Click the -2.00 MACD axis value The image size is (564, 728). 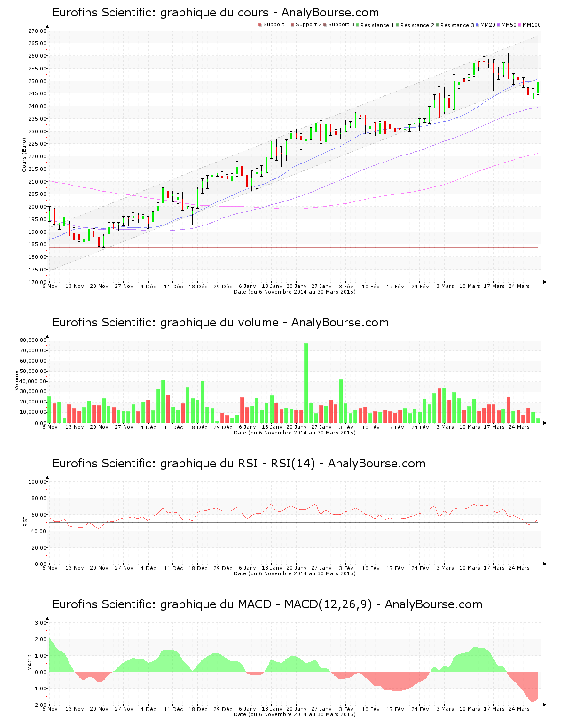coord(40,705)
